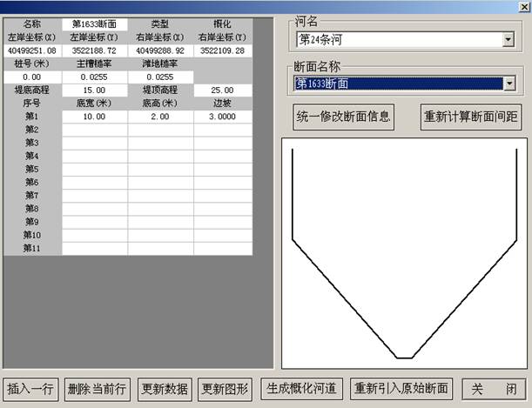This screenshot has height=408, width=532.
Task: Click the 桩号 value 0.00 cell
Action: click(x=32, y=77)
